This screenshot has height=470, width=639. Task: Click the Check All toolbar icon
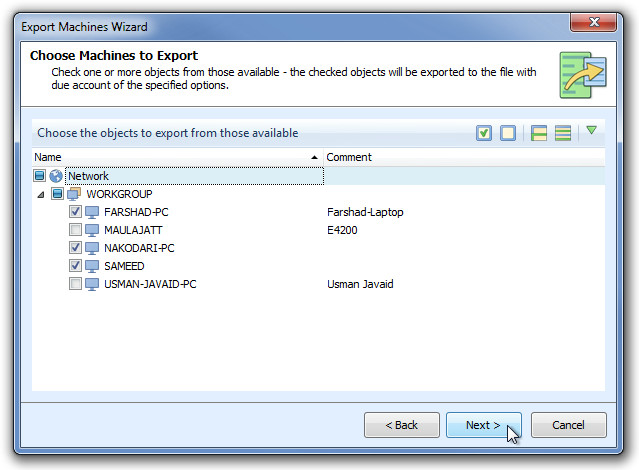484,133
